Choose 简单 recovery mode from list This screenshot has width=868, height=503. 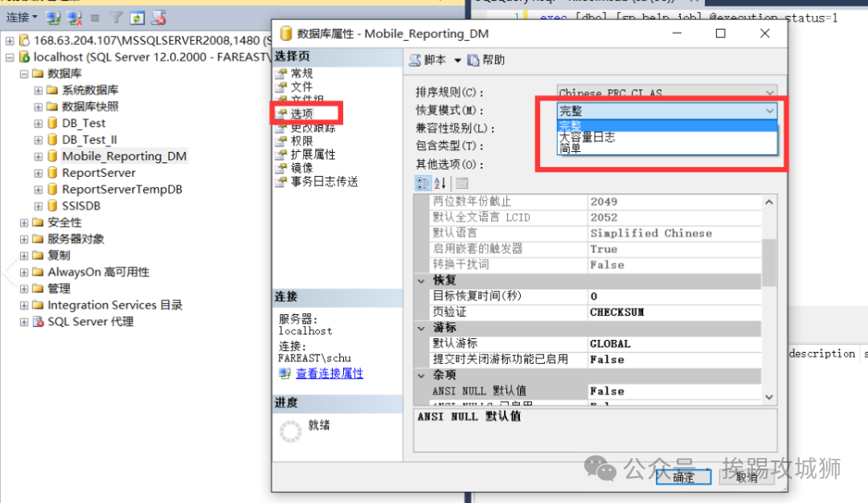tap(570, 149)
